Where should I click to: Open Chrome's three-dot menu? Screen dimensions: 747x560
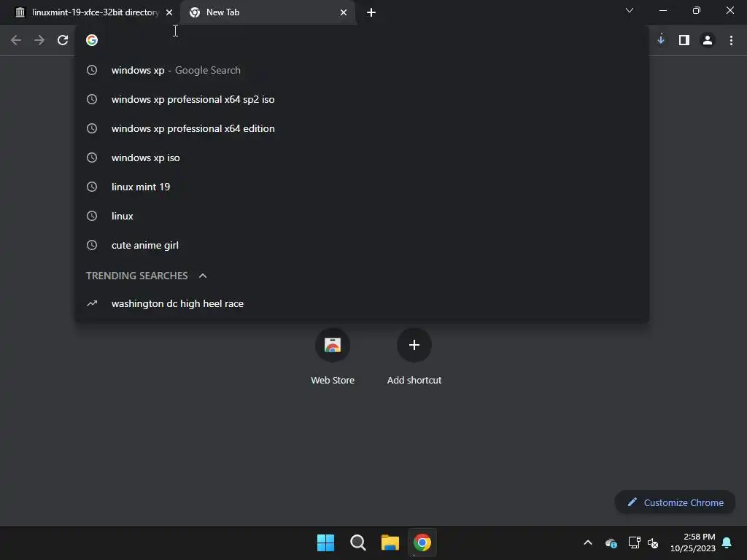point(731,40)
